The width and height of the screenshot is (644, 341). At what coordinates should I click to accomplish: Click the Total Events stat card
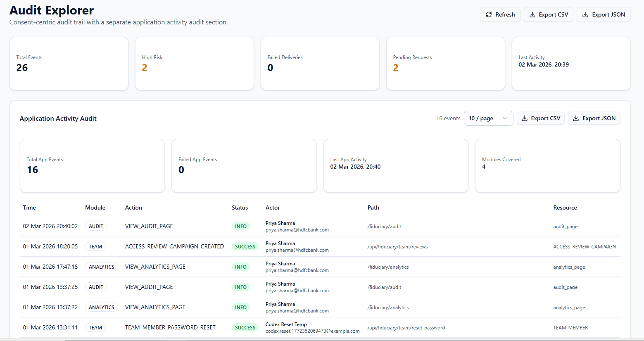click(x=69, y=64)
